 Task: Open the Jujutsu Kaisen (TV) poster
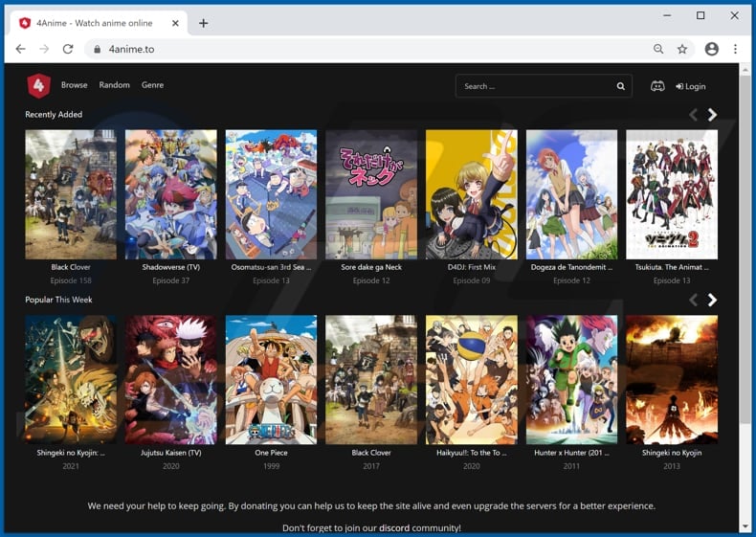click(171, 380)
